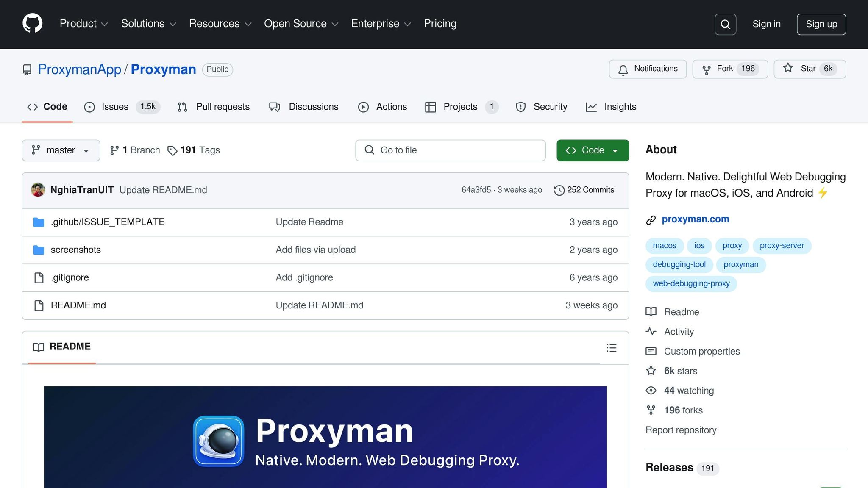Image resolution: width=868 pixels, height=488 pixels.
Task: Click the proxy topic tag
Action: 732,246
